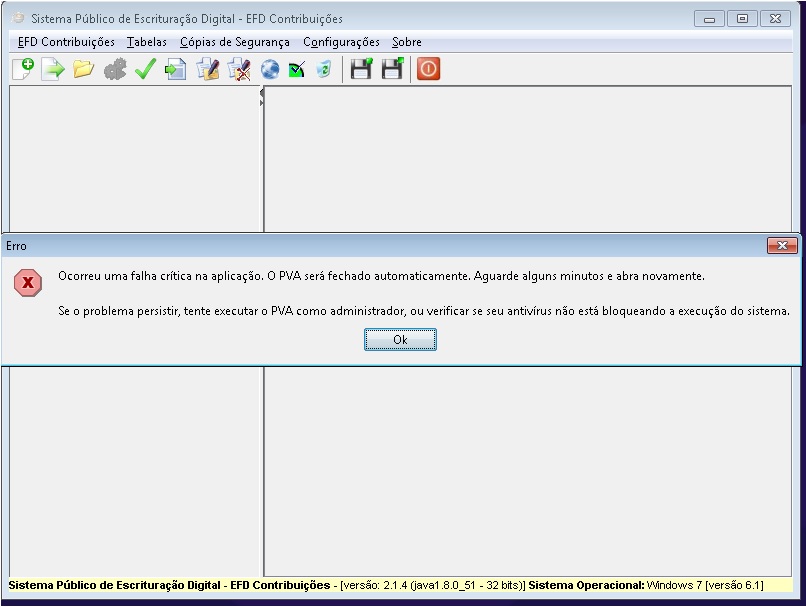
Task: Open the Cópias de Segurança menu
Action: tap(235, 42)
